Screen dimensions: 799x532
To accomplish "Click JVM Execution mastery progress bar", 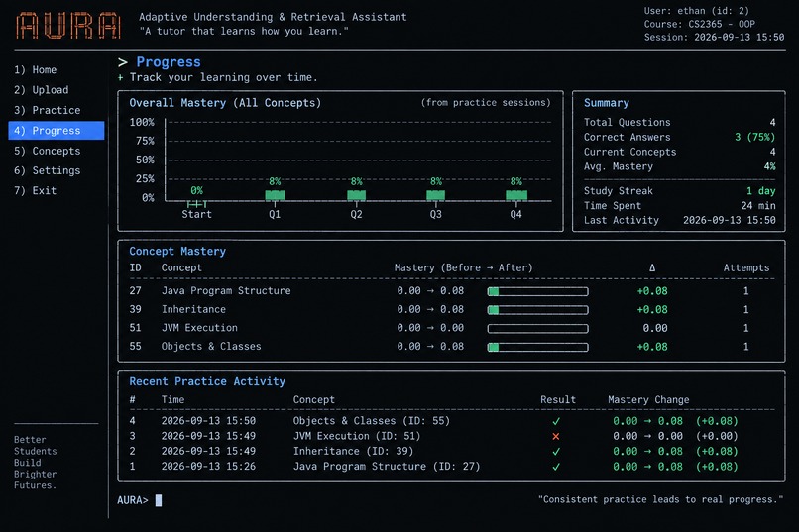I will tap(537, 328).
